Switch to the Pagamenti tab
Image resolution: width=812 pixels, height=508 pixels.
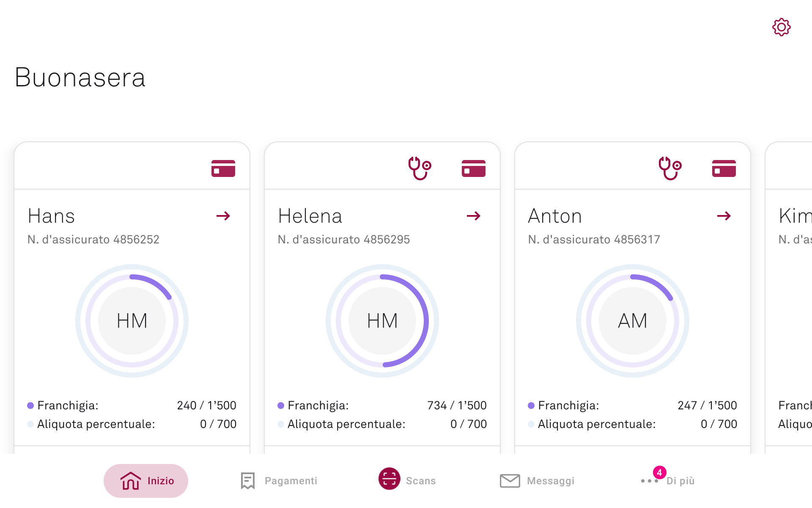pyautogui.click(x=279, y=480)
